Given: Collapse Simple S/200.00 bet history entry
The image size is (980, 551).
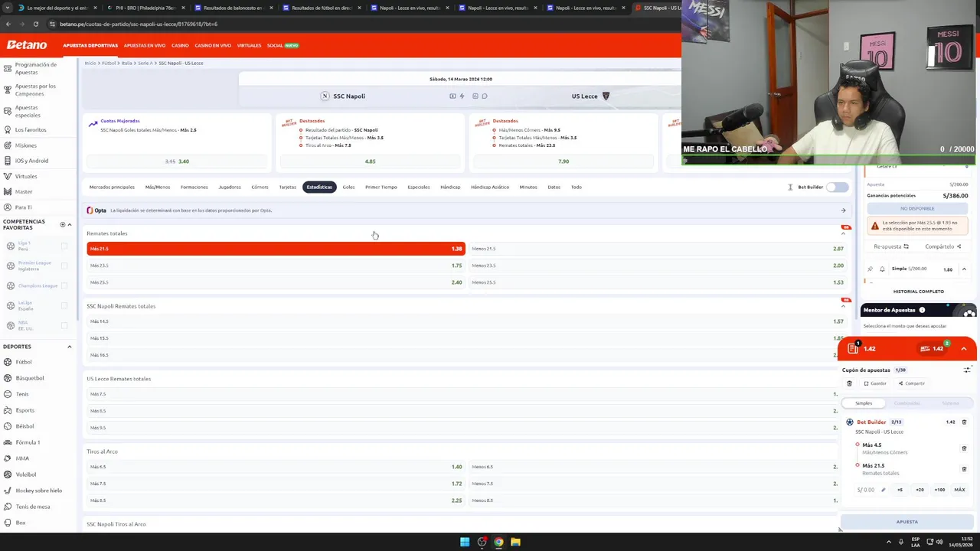Looking at the screenshot, I should tap(964, 269).
